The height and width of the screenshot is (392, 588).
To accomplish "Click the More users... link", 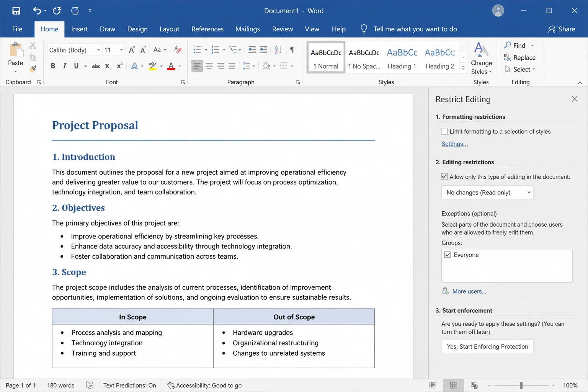I will click(469, 291).
